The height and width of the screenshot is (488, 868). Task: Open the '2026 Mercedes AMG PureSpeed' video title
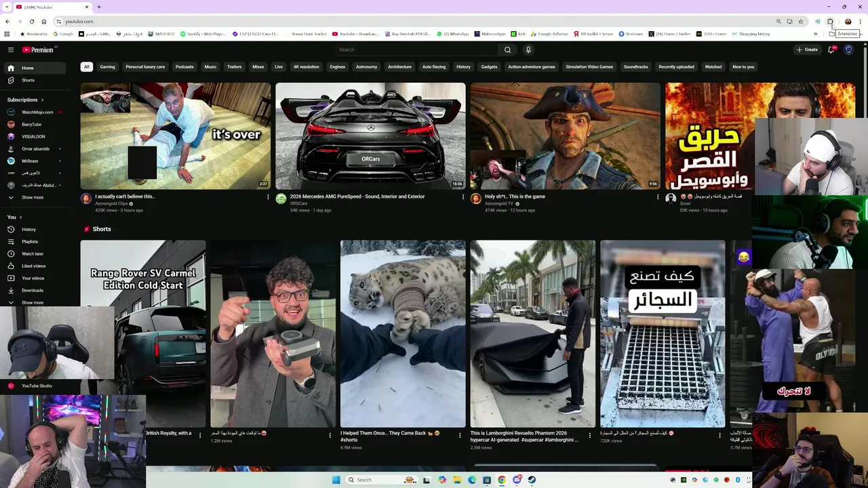tap(357, 197)
